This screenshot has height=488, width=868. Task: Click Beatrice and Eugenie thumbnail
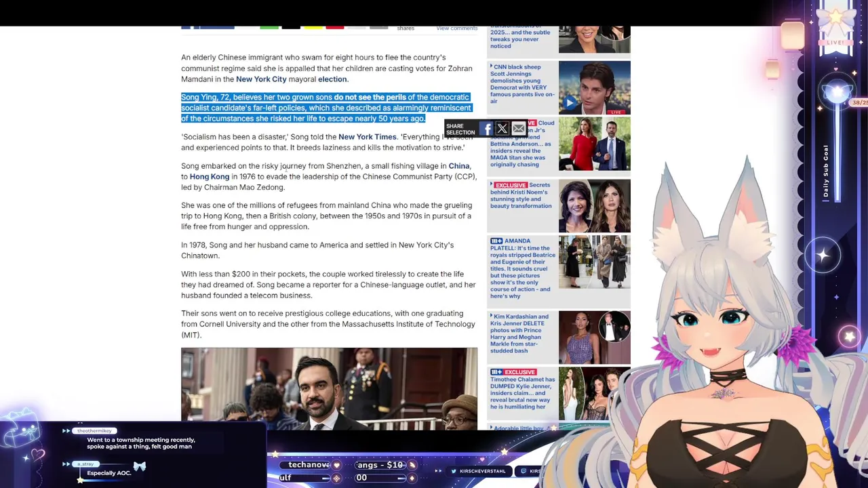click(x=595, y=261)
